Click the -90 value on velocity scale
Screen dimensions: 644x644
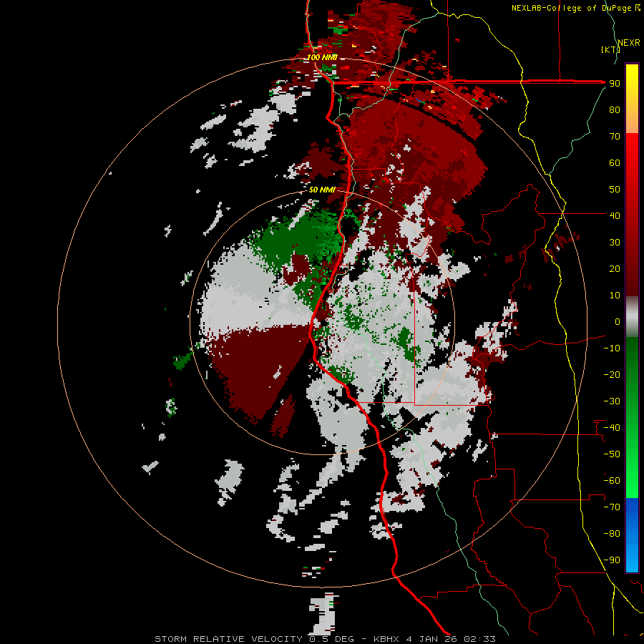click(612, 560)
